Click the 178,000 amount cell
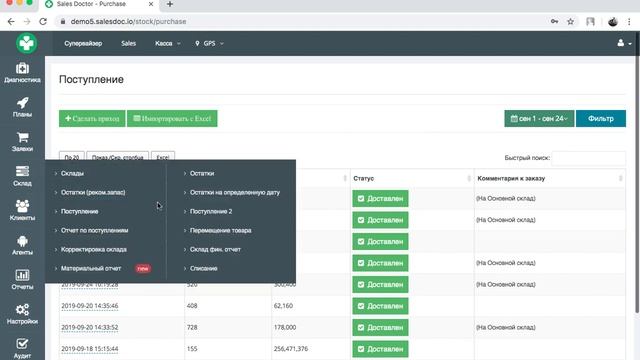This screenshot has height=360, width=640. [x=285, y=327]
